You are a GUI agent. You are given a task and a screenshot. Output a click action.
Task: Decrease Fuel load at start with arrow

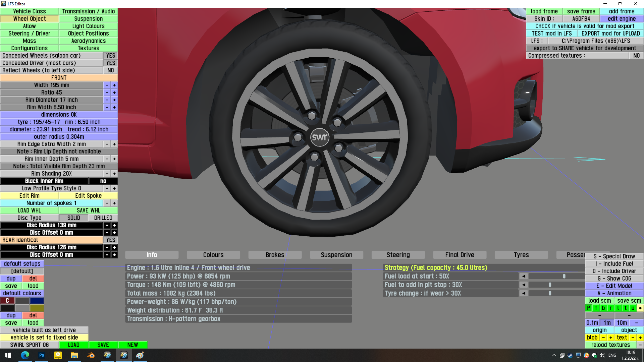coord(523,276)
